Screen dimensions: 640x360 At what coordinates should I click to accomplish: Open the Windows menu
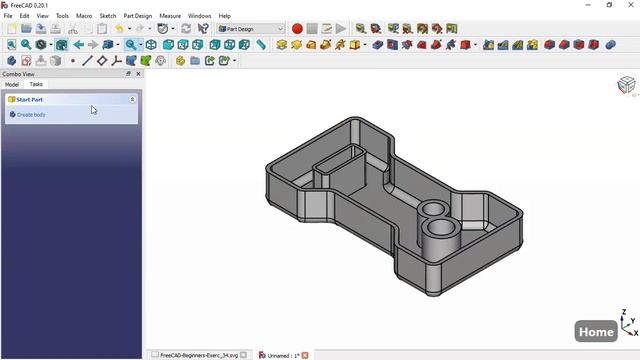click(x=199, y=16)
